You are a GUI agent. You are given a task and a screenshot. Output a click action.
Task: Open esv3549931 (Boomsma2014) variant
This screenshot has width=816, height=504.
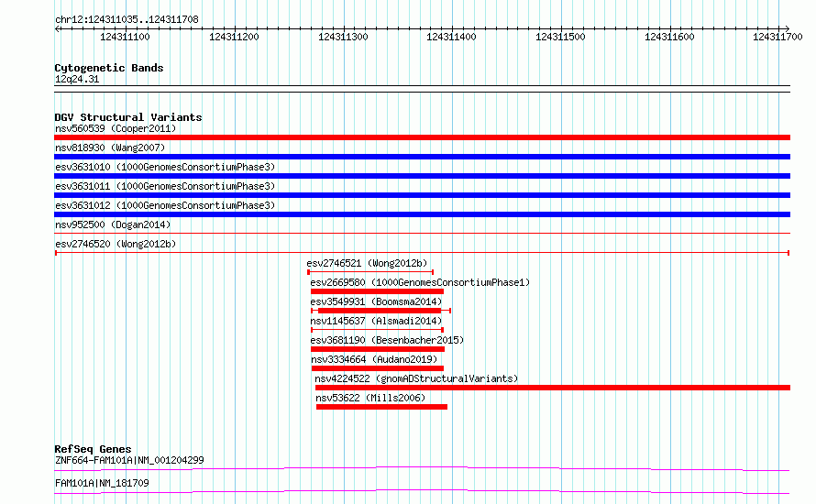pyautogui.click(x=376, y=301)
